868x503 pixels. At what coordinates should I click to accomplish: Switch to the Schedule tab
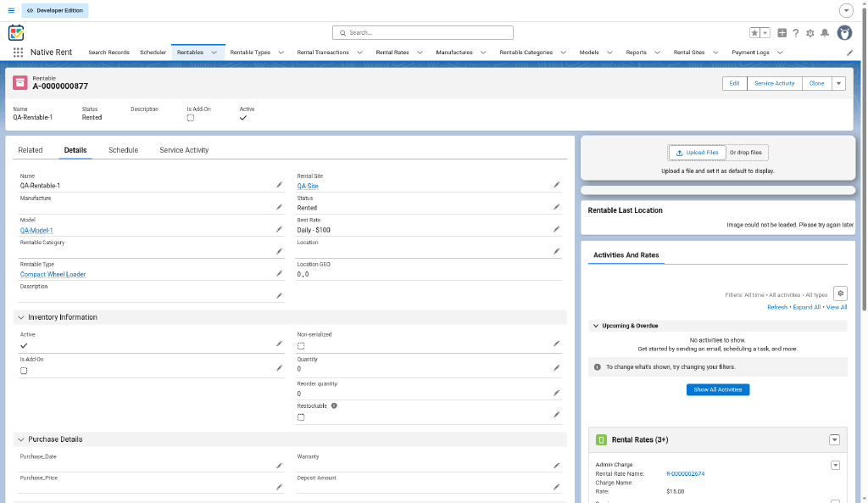pos(124,150)
